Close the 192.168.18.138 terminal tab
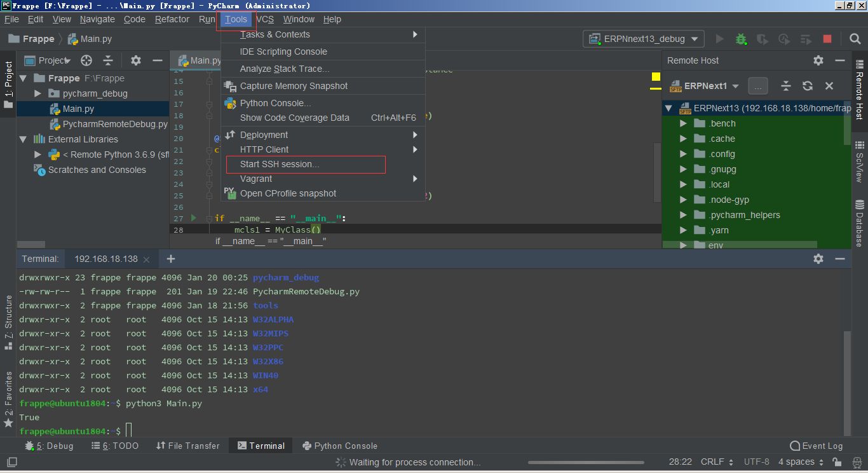The image size is (868, 473). click(x=147, y=259)
